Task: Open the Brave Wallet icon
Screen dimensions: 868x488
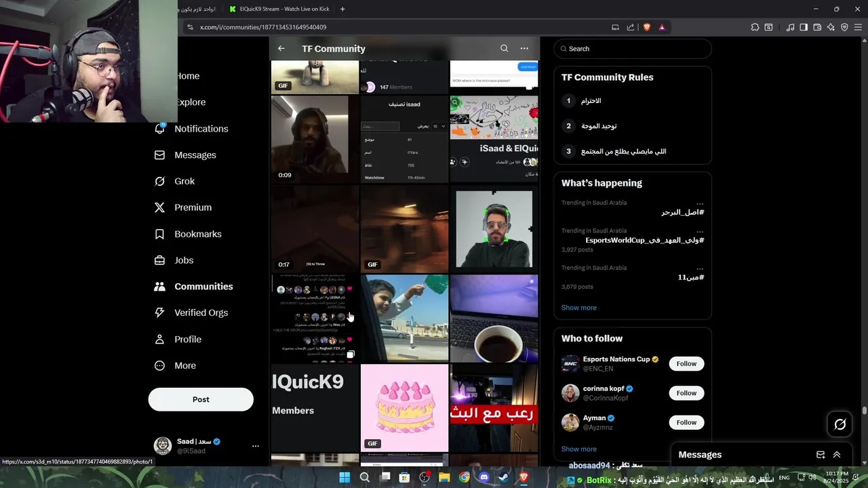Action: pyautogui.click(x=817, y=27)
